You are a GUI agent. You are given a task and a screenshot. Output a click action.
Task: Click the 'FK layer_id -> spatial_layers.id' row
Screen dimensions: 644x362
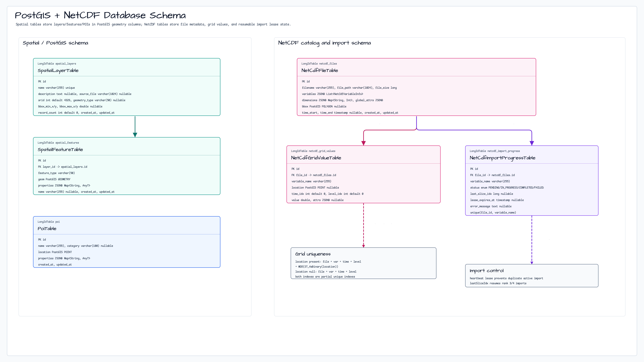63,167
